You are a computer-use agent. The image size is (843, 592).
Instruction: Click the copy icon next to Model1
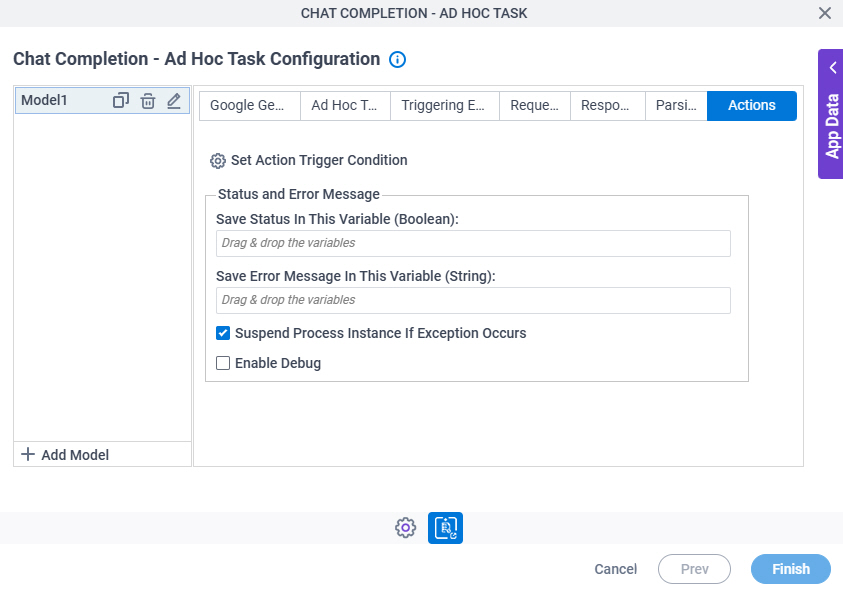[x=121, y=101]
